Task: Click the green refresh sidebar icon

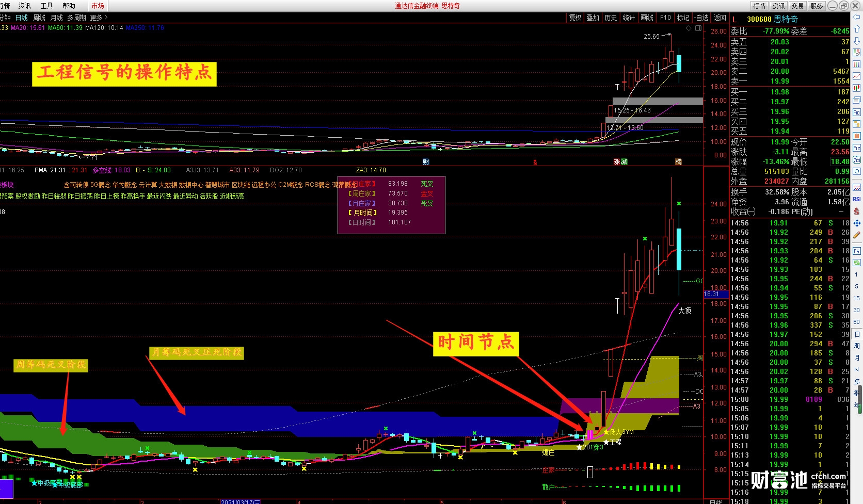Action: (857, 263)
